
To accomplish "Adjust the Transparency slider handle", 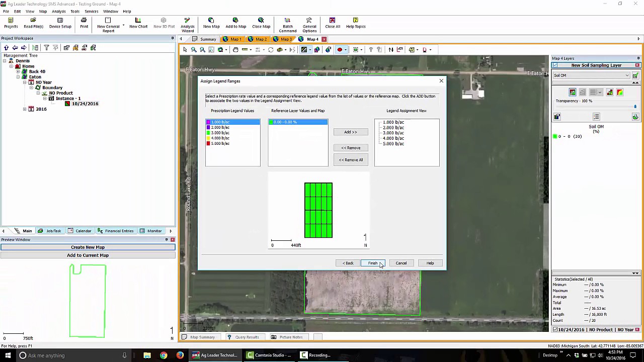I will [x=635, y=107].
